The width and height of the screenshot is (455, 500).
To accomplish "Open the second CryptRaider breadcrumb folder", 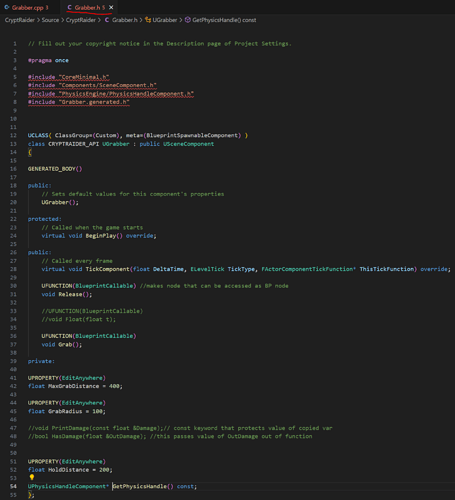I will click(81, 20).
